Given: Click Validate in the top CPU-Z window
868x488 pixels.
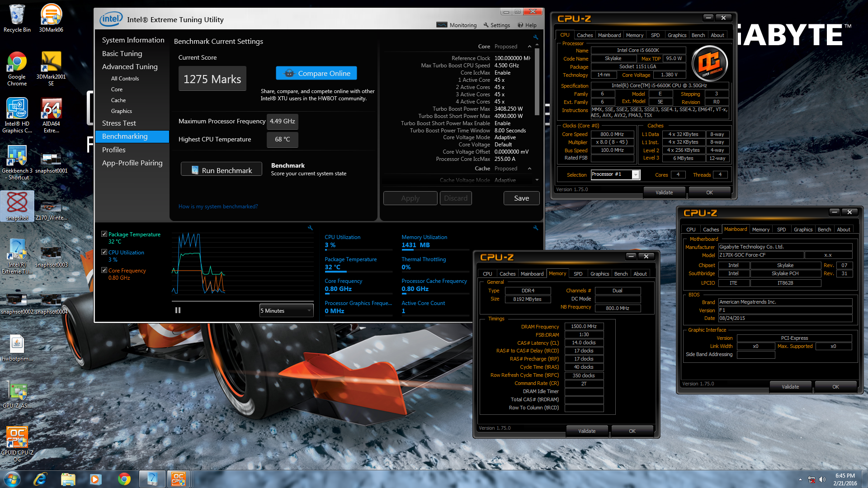Looking at the screenshot, I should tap(664, 192).
